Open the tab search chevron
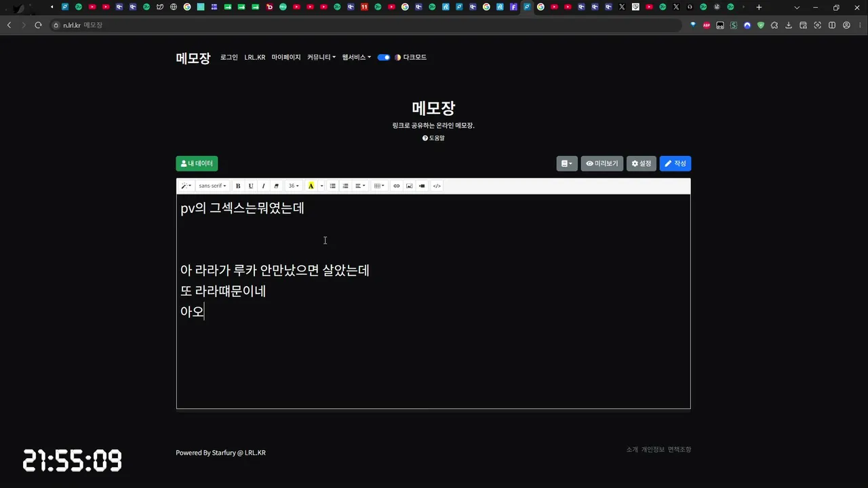This screenshot has width=868, height=488. pyautogui.click(x=797, y=7)
